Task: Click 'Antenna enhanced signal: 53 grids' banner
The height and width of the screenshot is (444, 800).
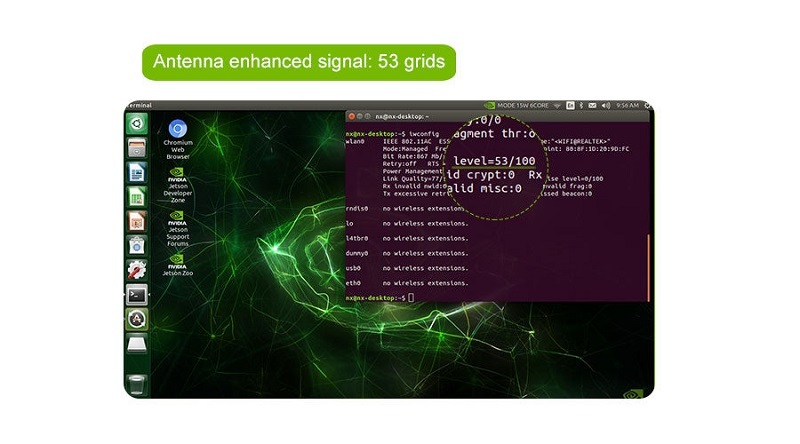Action: pyautogui.click(x=299, y=62)
